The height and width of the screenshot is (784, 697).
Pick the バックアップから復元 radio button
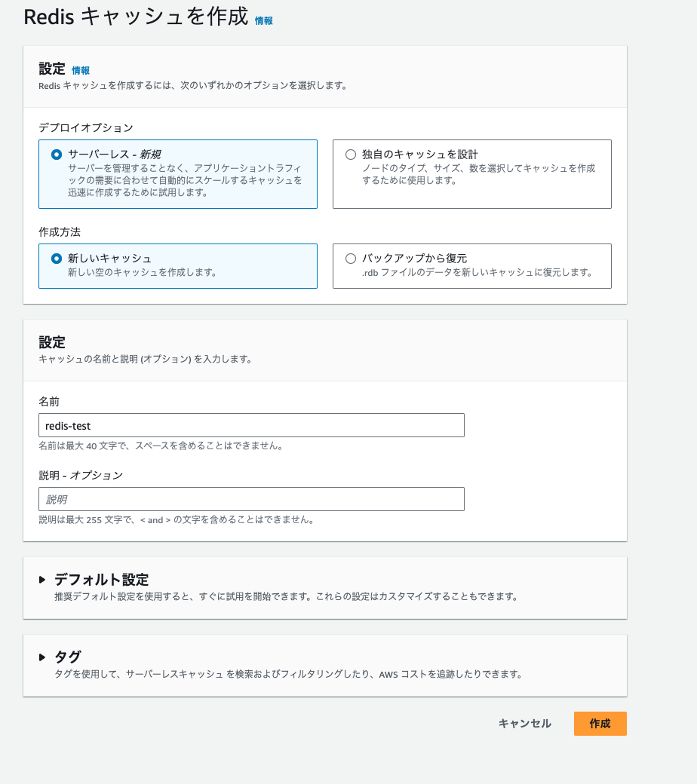pos(350,259)
